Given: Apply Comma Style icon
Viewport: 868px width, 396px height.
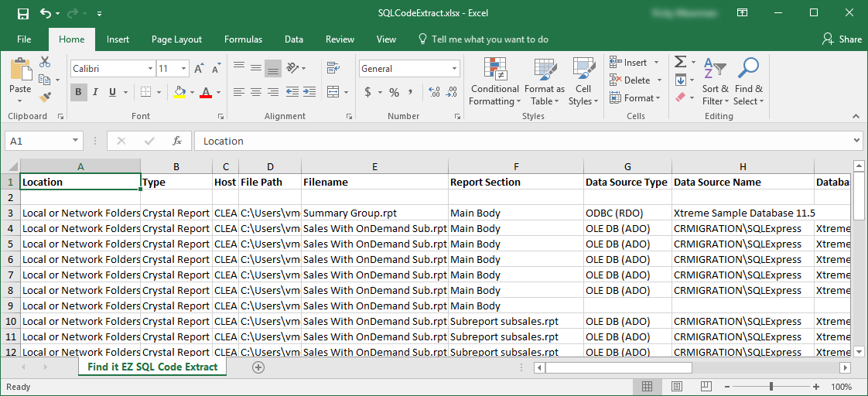Looking at the screenshot, I should [x=410, y=92].
